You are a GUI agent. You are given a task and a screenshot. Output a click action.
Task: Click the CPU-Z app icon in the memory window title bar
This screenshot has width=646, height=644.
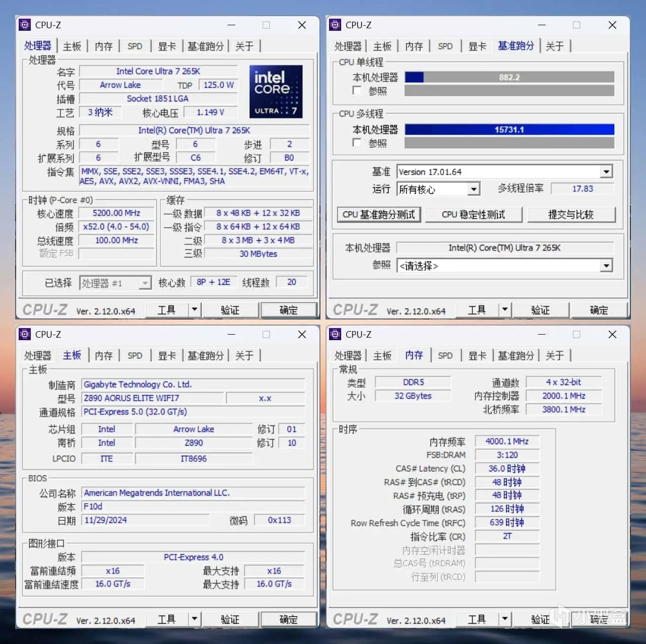(335, 334)
